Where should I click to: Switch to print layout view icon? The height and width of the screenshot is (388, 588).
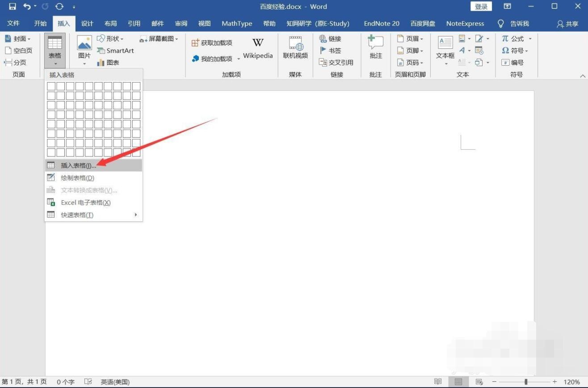coord(458,382)
